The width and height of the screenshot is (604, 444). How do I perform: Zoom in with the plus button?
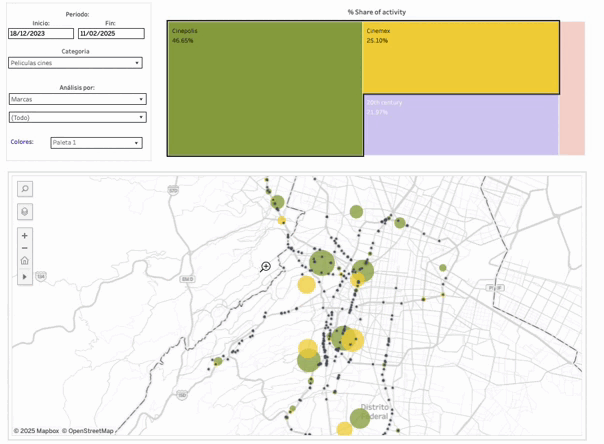[25, 235]
